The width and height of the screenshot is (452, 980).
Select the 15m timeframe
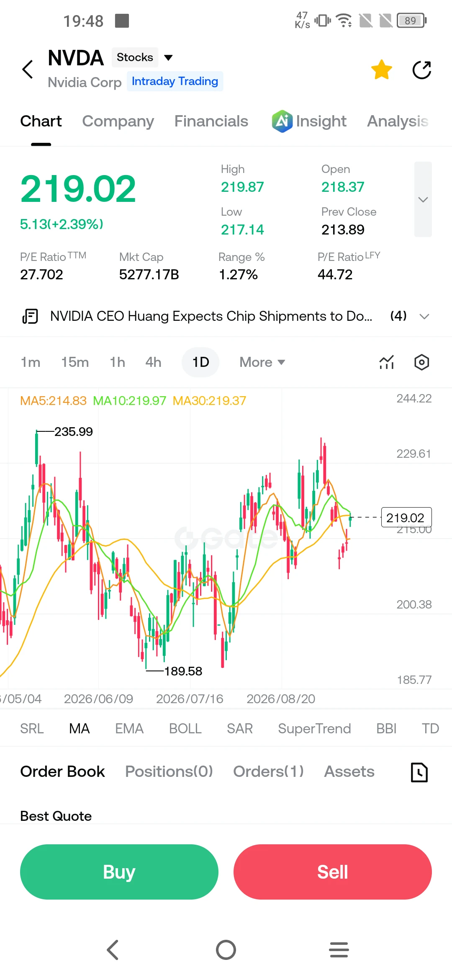tap(75, 362)
